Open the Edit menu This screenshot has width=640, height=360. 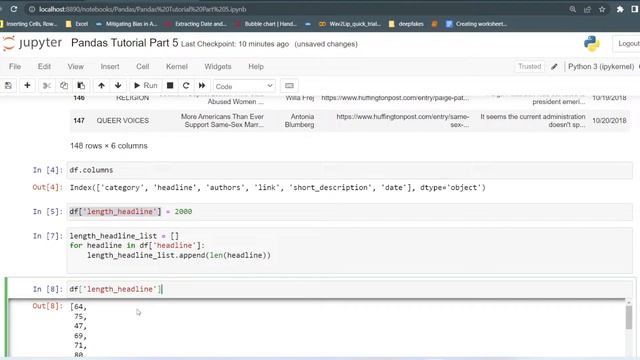click(44, 67)
